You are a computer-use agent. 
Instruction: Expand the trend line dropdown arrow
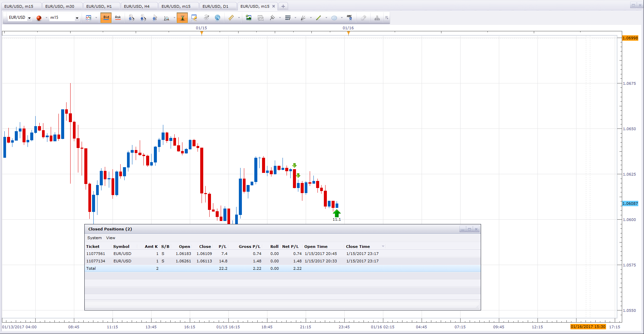326,18
